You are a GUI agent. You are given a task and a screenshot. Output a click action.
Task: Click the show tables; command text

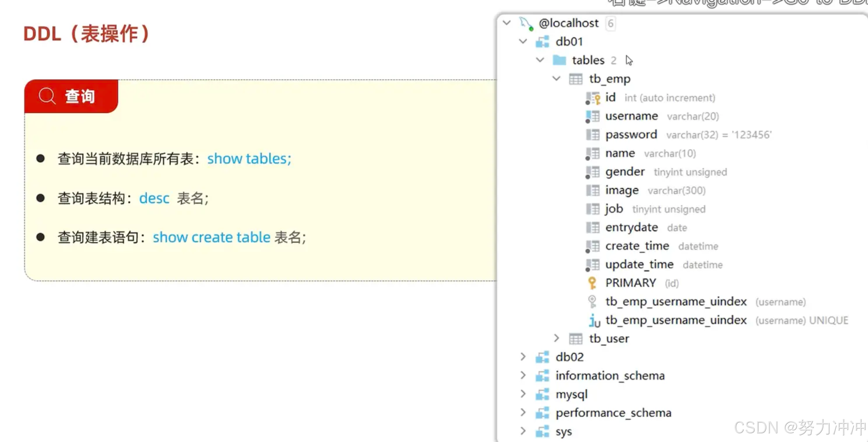[249, 159]
